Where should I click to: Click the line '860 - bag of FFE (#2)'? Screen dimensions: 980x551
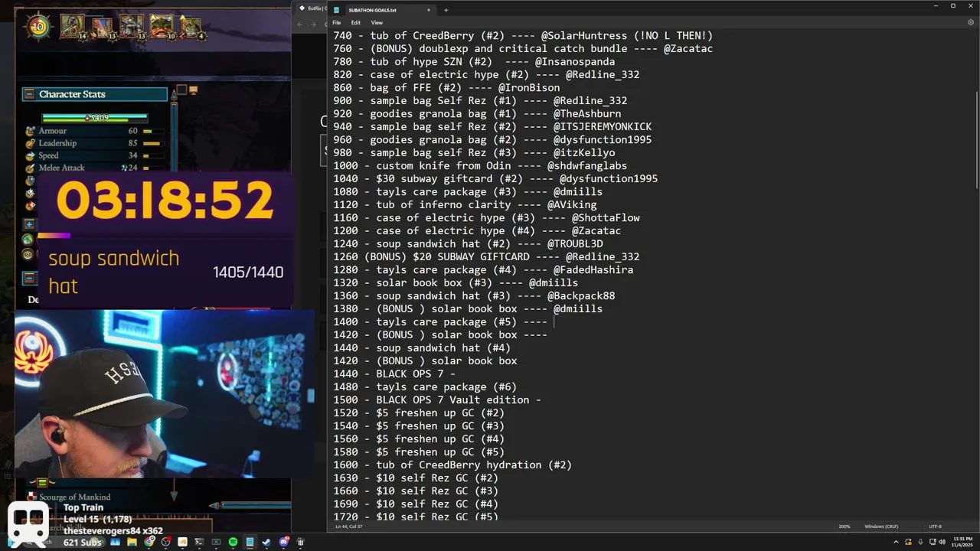[446, 88]
